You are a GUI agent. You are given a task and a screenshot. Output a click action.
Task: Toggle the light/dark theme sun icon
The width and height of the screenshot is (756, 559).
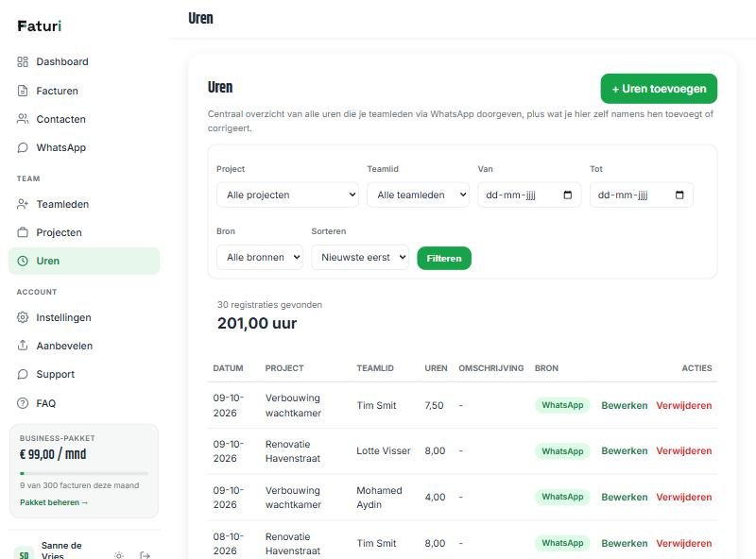[x=119, y=555]
